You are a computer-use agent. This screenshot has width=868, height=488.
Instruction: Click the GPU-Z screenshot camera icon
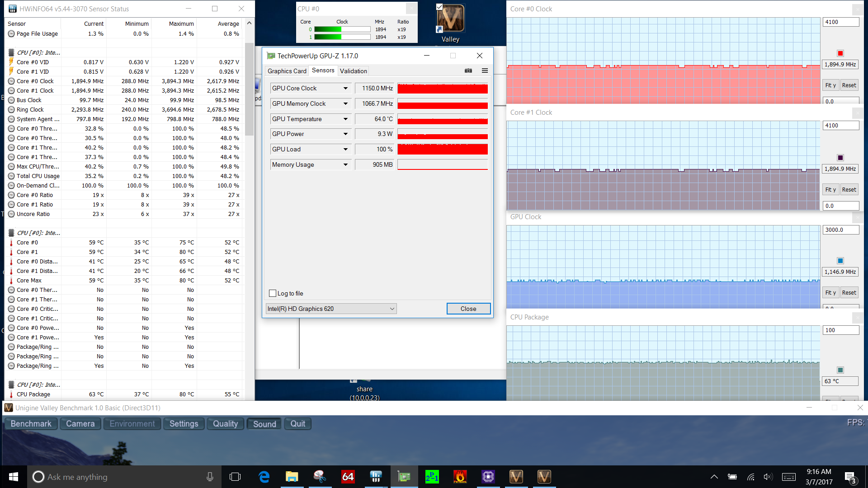tap(468, 70)
